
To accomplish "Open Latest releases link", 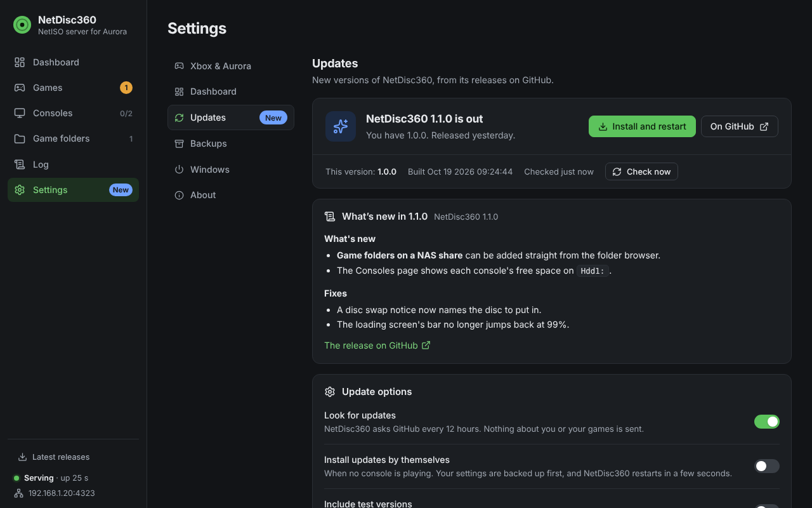I will pyautogui.click(x=54, y=457).
